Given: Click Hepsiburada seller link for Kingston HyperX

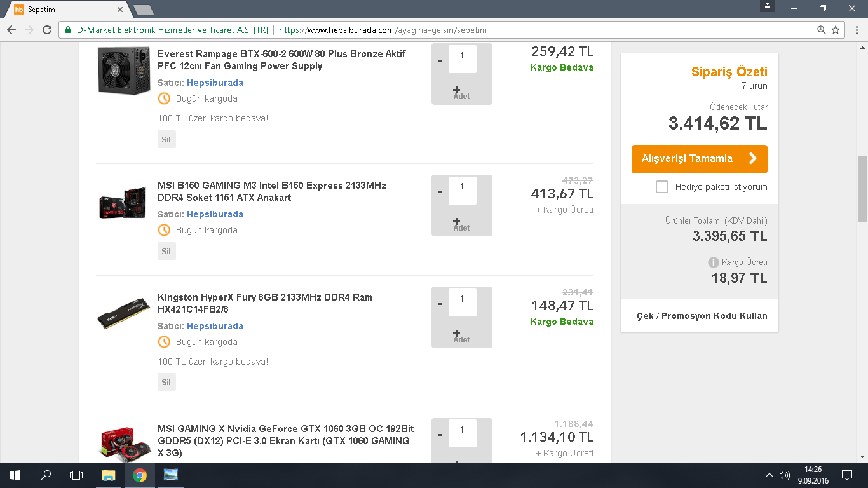Looking at the screenshot, I should click(x=215, y=326).
